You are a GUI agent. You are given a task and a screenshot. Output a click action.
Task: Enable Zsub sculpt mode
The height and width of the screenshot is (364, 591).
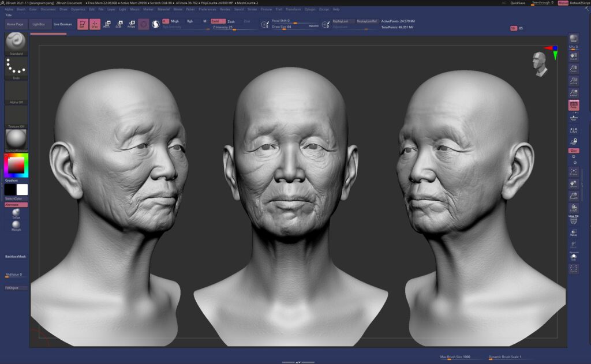pyautogui.click(x=231, y=21)
